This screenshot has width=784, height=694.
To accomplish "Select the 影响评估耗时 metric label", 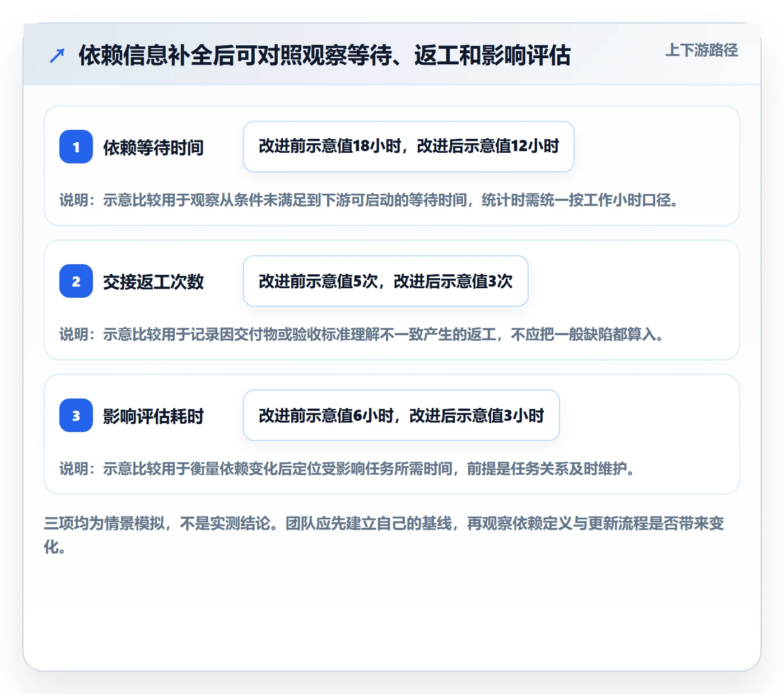I will click(153, 416).
